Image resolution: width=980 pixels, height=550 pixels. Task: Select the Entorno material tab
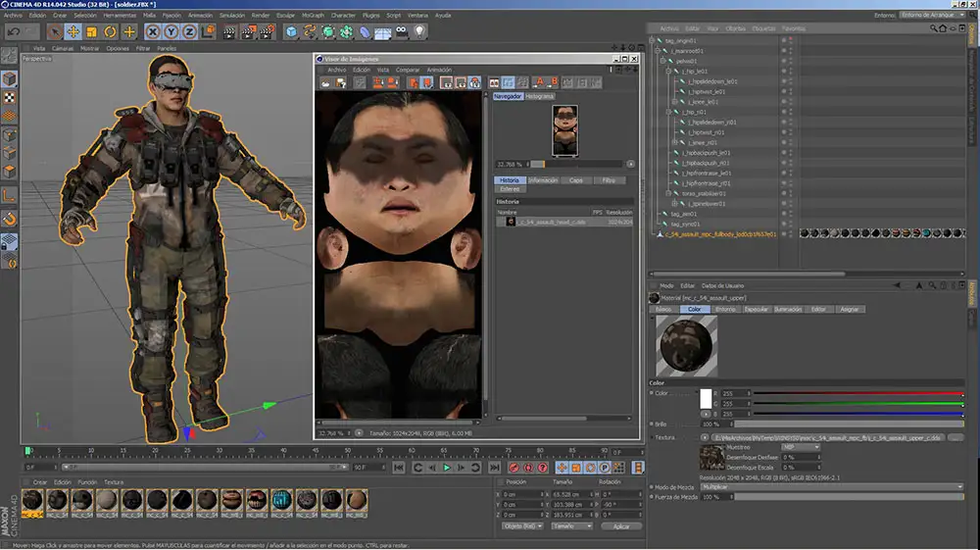[725, 310]
